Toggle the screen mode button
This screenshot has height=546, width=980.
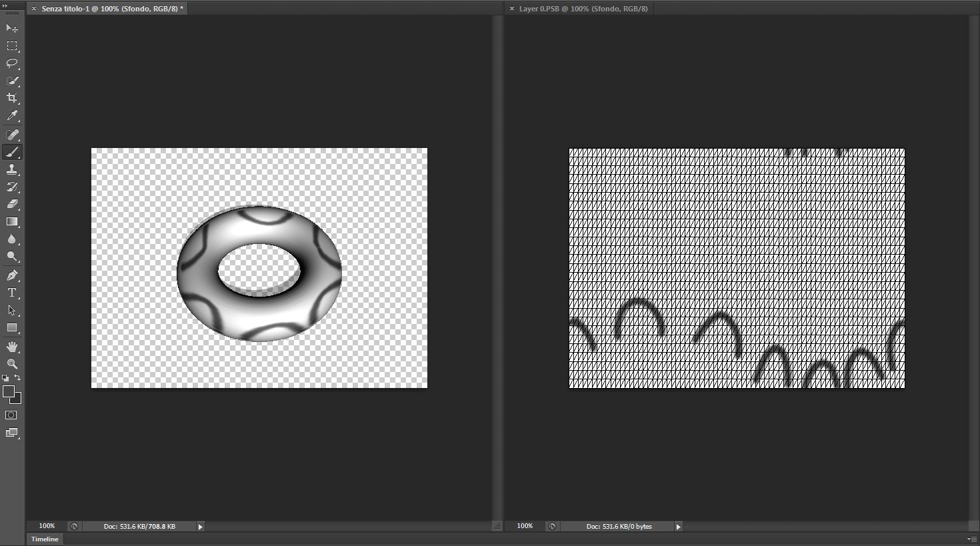(x=11, y=433)
